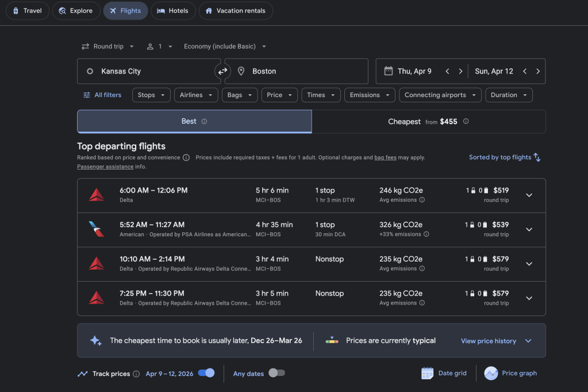Screen dimensions: 588x392
Task: Open All filters sliders icon
Action: (87, 95)
